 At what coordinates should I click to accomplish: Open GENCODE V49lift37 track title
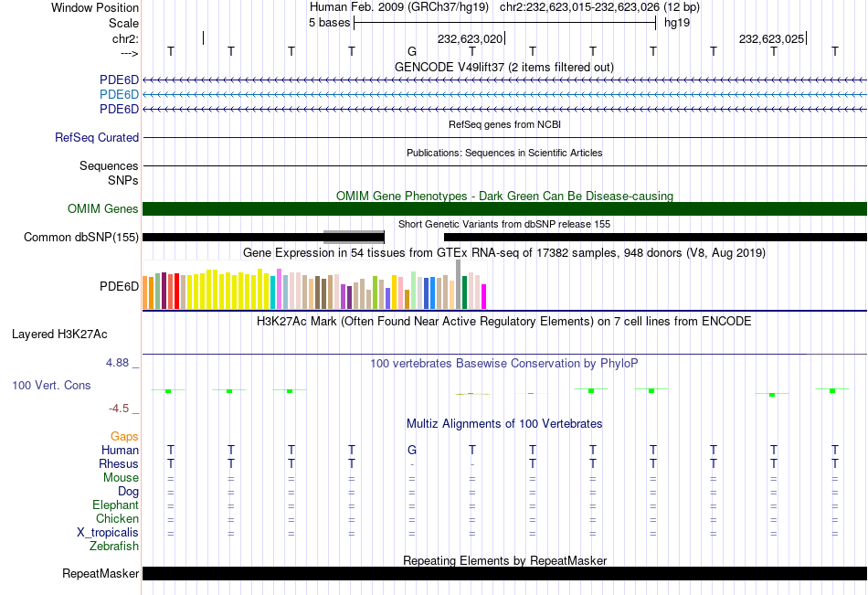[x=503, y=67]
